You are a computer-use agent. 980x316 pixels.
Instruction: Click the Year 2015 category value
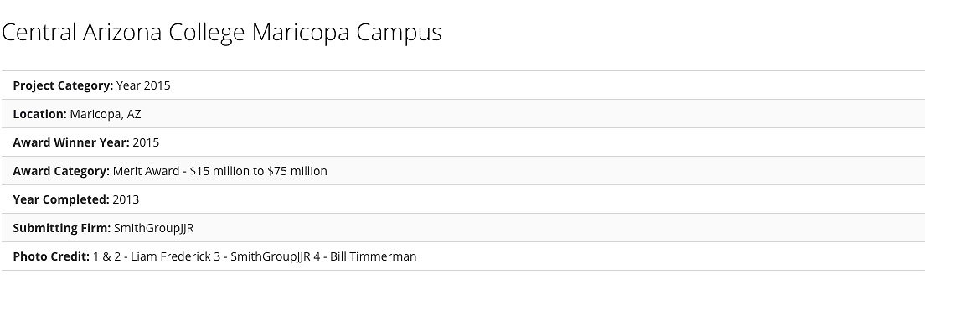click(x=143, y=85)
